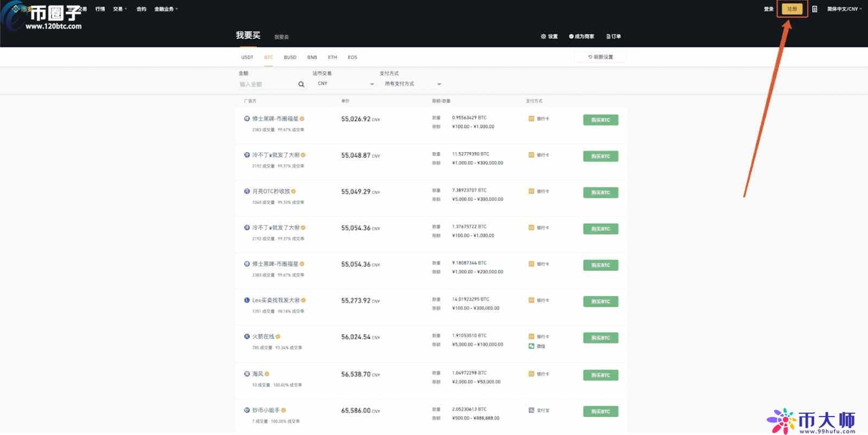Click the Alipay icon in 炒币小能手 row
This screenshot has width=868, height=435.
[532, 410]
